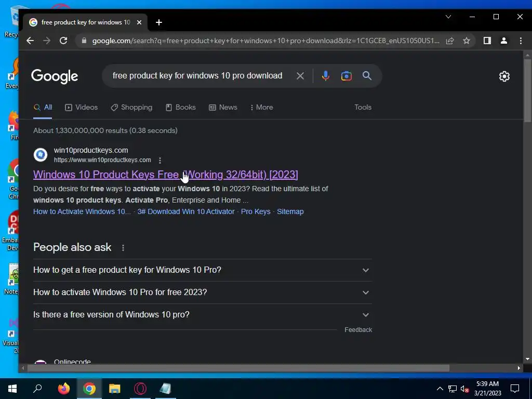The height and width of the screenshot is (399, 532).
Task: Click the address bar URL text
Action: (x=265, y=41)
